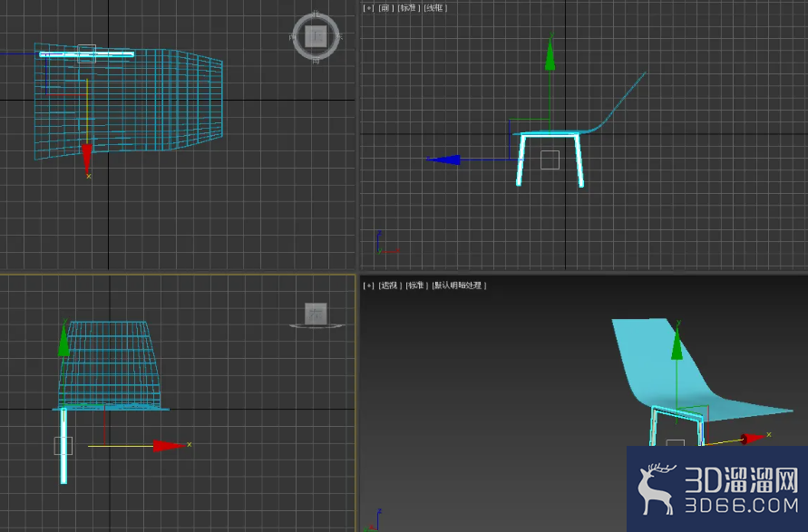
Task: Select the white chair leg in the bottom-left viewport
Action: pyautogui.click(x=63, y=446)
